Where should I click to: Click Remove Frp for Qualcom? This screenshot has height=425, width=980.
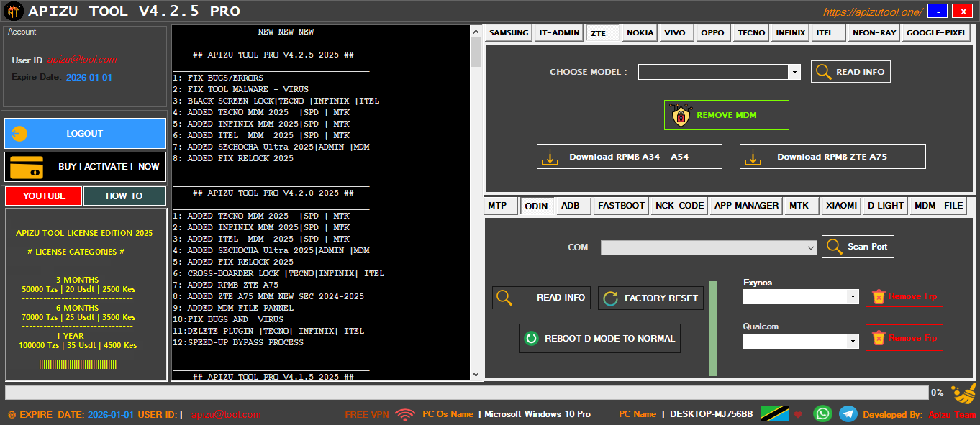(x=904, y=338)
